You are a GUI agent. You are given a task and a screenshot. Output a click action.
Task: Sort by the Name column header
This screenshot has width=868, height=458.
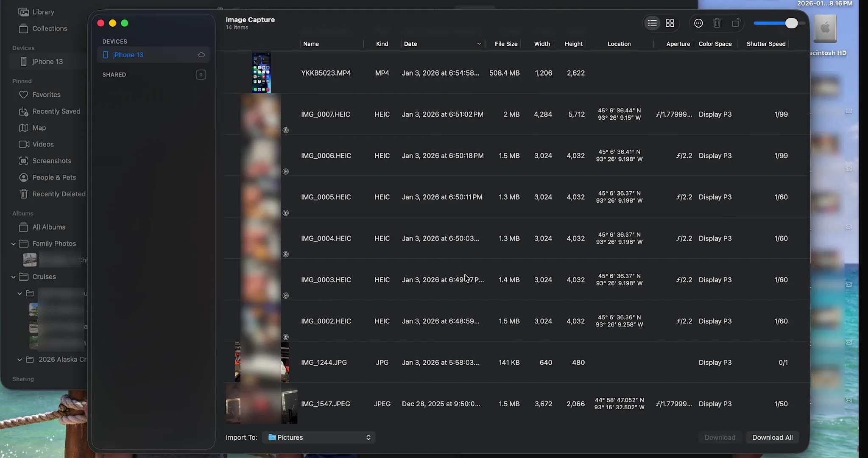pyautogui.click(x=311, y=44)
